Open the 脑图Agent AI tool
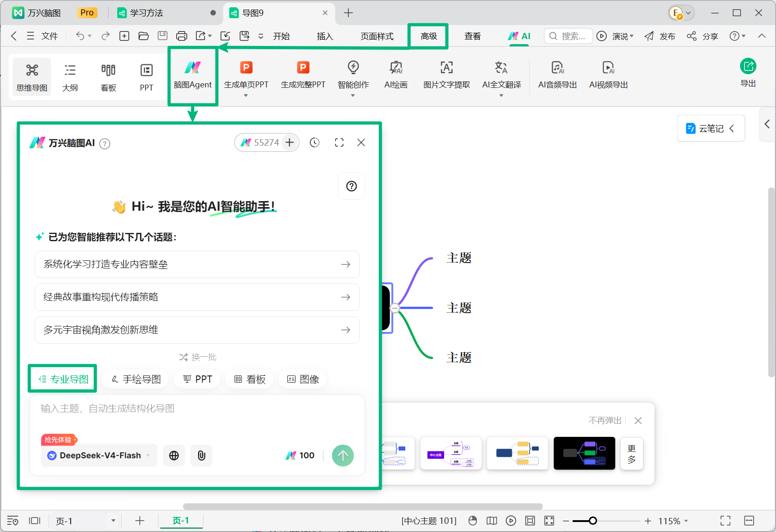This screenshot has width=776, height=532. [x=193, y=76]
